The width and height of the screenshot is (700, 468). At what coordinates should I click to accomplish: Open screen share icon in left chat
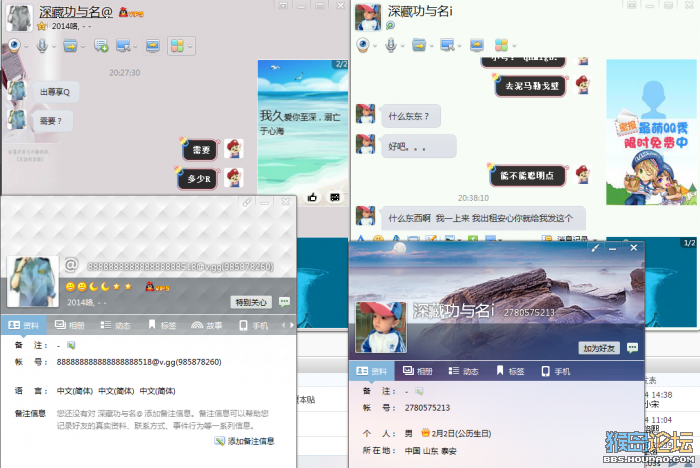point(153,46)
